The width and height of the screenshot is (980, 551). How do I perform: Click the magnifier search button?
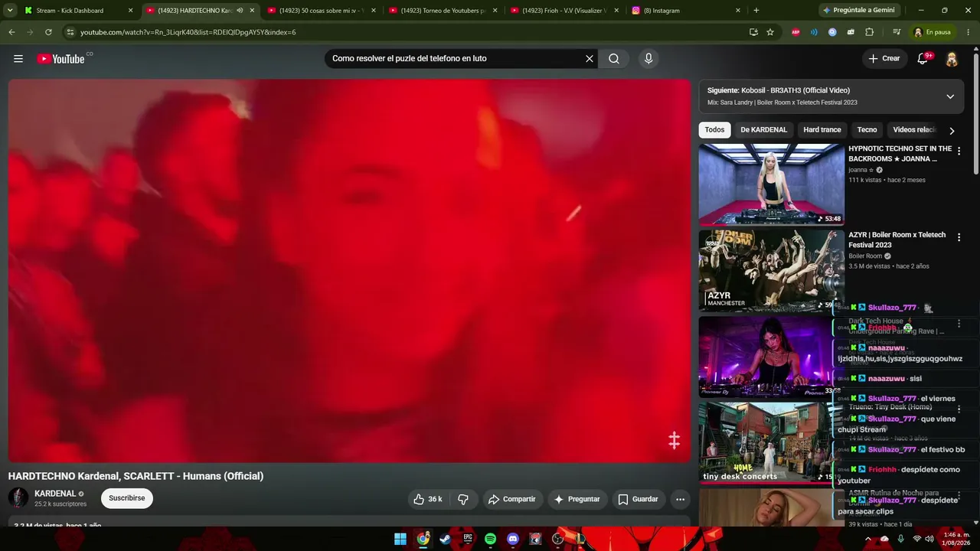pos(614,59)
